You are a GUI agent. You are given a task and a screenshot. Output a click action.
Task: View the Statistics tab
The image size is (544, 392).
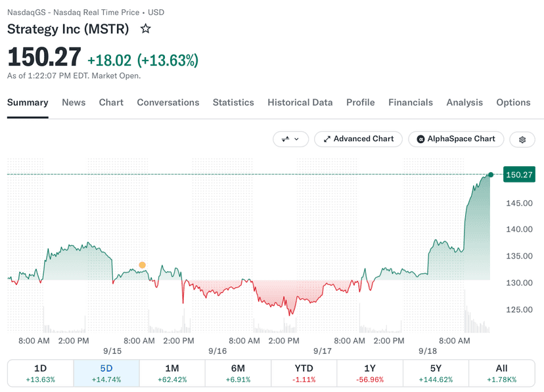click(x=233, y=102)
